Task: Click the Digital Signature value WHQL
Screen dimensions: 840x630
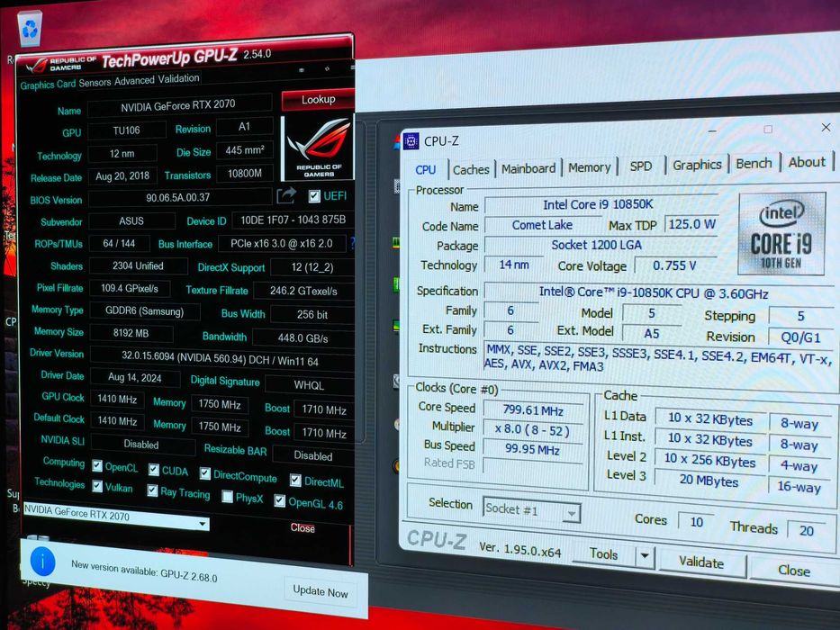Action: click(309, 385)
